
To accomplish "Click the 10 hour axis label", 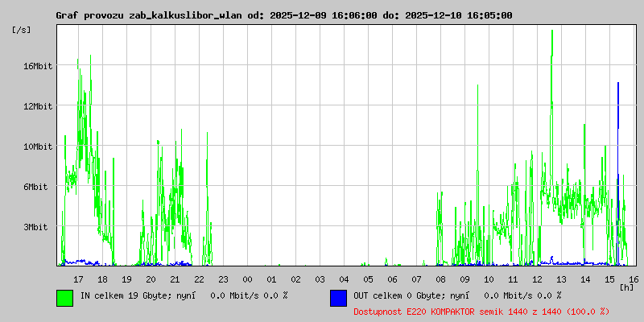I will pos(489,279).
